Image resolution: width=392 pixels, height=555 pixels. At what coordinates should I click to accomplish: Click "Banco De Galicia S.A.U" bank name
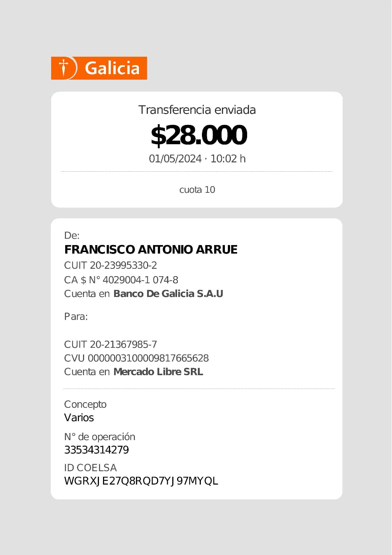pos(168,294)
